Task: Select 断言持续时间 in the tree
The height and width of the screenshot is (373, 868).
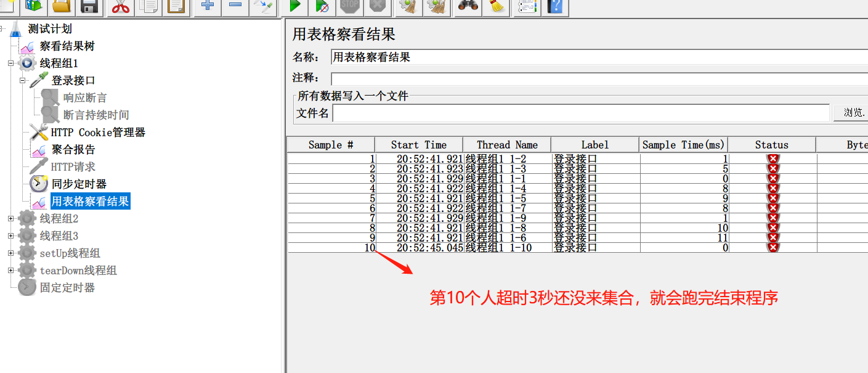Action: pyautogui.click(x=96, y=115)
